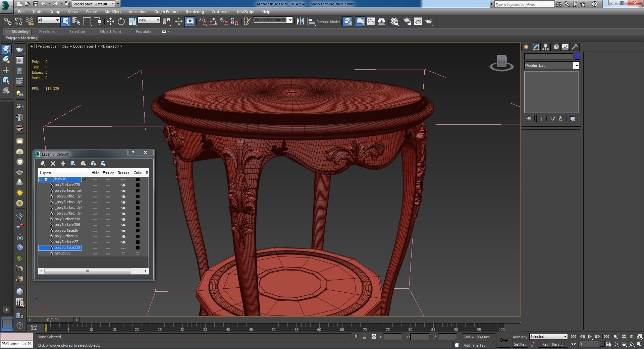The height and width of the screenshot is (349, 644).
Task: Add selected objects to the highlighted layer
Action: coord(63,164)
